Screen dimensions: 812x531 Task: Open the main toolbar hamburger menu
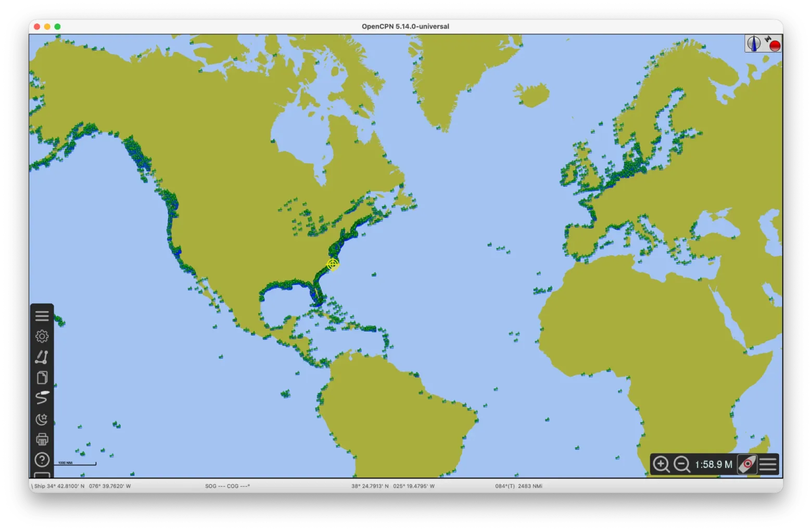tap(42, 316)
